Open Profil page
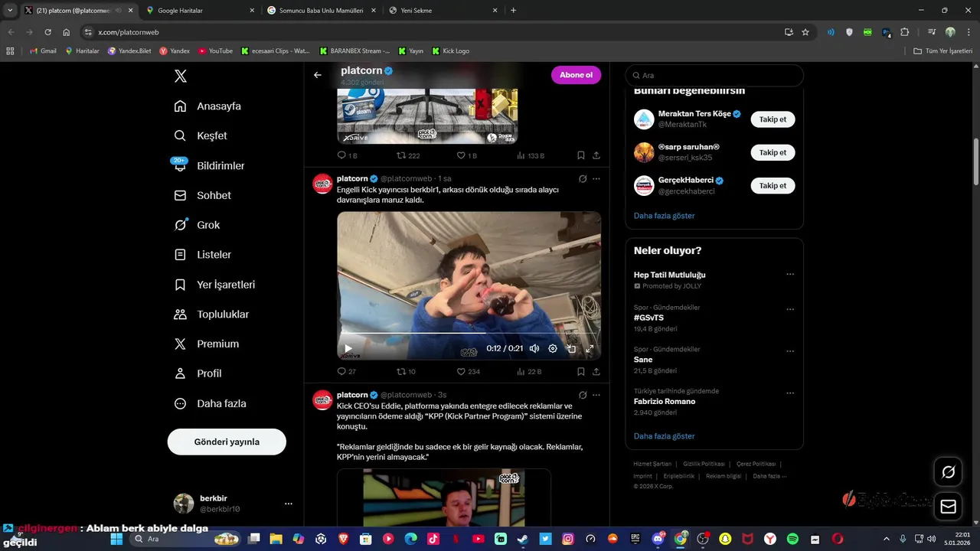The height and width of the screenshot is (551, 980). click(198, 373)
